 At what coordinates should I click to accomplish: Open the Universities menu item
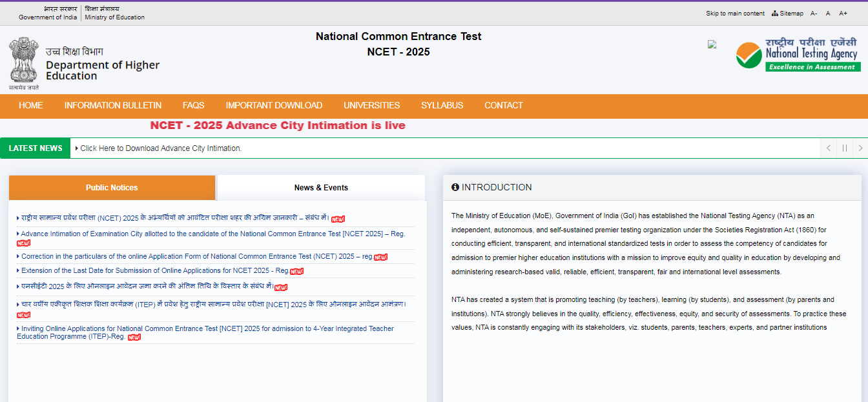371,105
